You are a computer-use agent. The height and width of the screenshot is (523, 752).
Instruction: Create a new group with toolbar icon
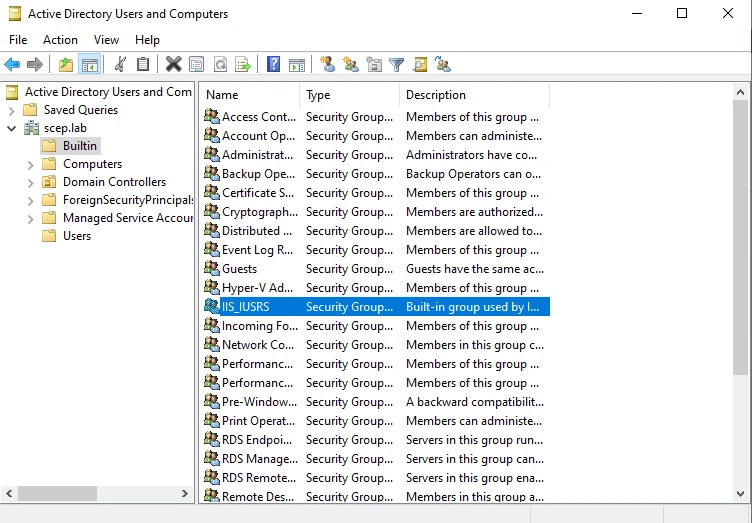tap(351, 64)
